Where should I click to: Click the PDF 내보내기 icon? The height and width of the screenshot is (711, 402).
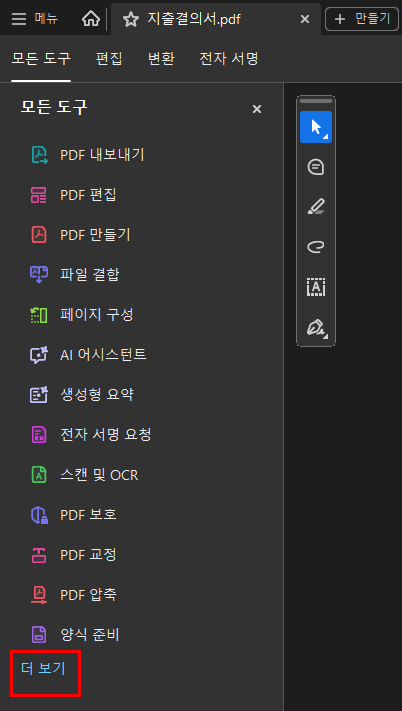click(x=39, y=155)
